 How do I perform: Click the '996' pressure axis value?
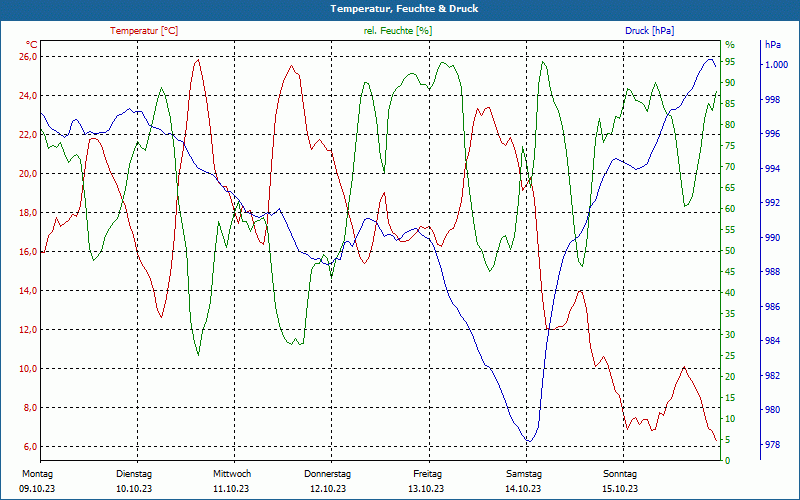(773, 134)
